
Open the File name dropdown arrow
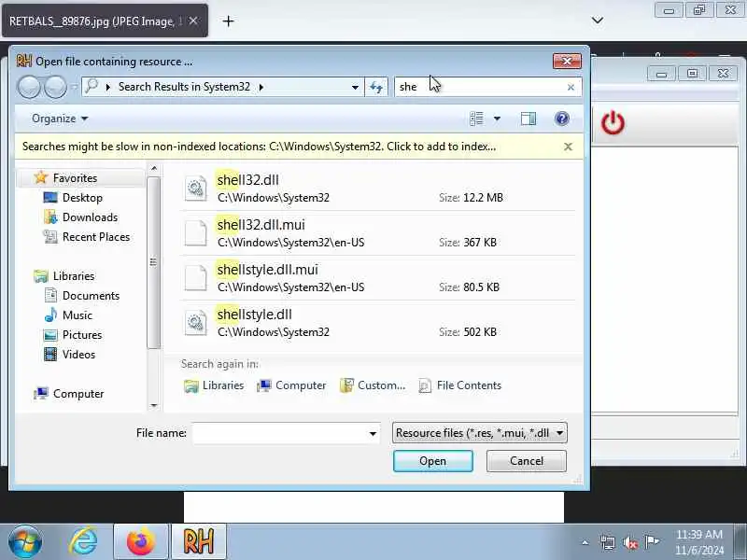[x=373, y=433]
